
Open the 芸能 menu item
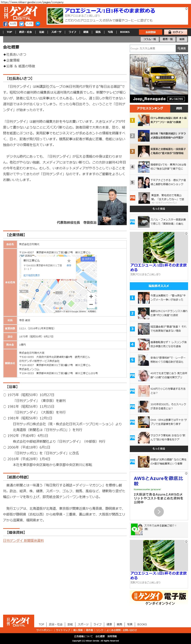[x=42, y=32]
